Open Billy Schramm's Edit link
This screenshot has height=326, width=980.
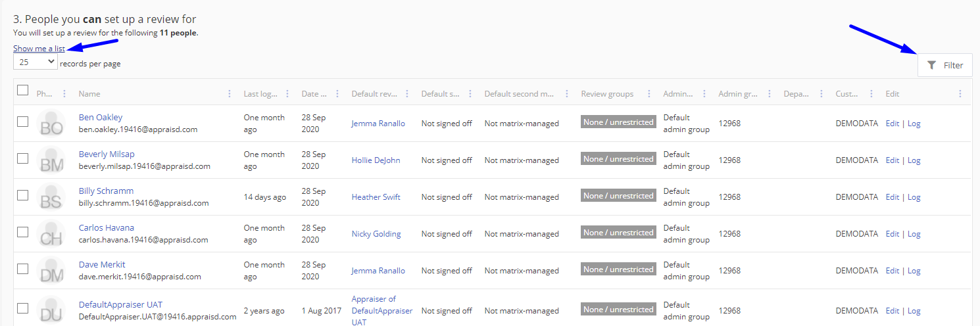coord(892,197)
